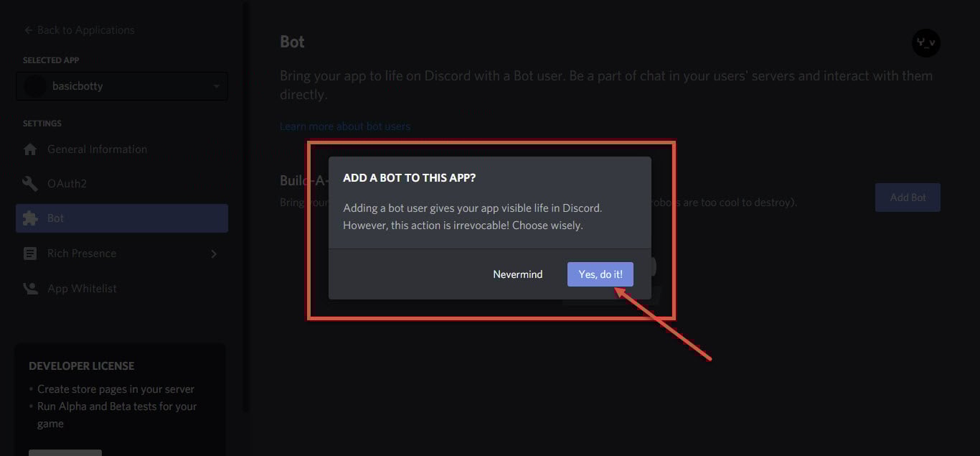The height and width of the screenshot is (456, 980).
Task: Click the Back to Applications arrow icon
Action: (28, 30)
